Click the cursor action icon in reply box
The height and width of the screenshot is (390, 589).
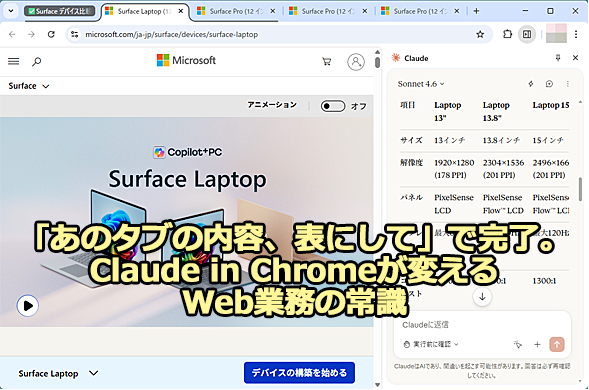click(x=518, y=344)
